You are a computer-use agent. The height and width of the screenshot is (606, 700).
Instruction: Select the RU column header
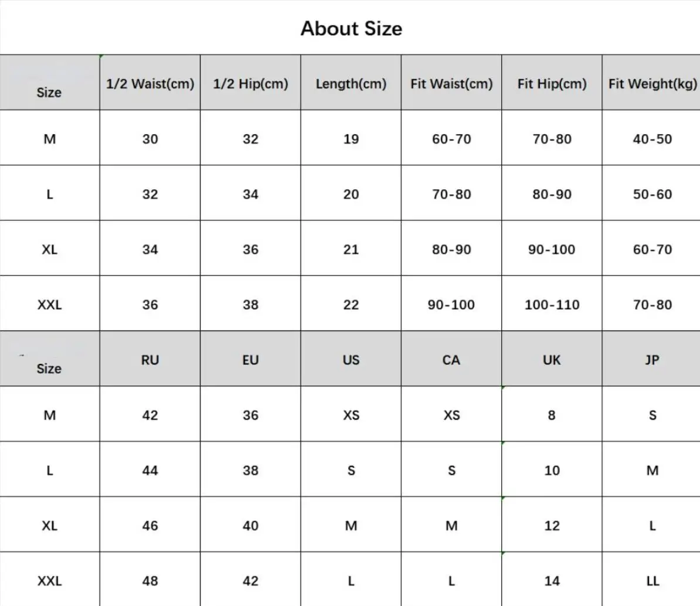[150, 360]
